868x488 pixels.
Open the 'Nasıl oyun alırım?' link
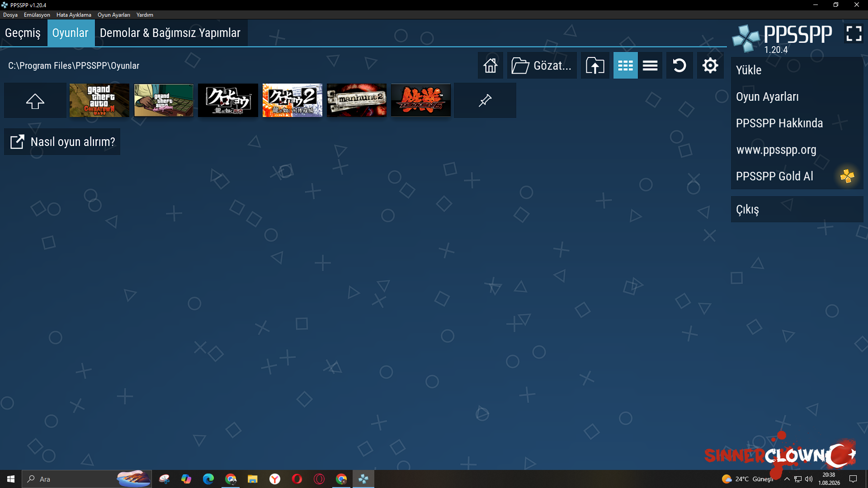click(x=62, y=142)
